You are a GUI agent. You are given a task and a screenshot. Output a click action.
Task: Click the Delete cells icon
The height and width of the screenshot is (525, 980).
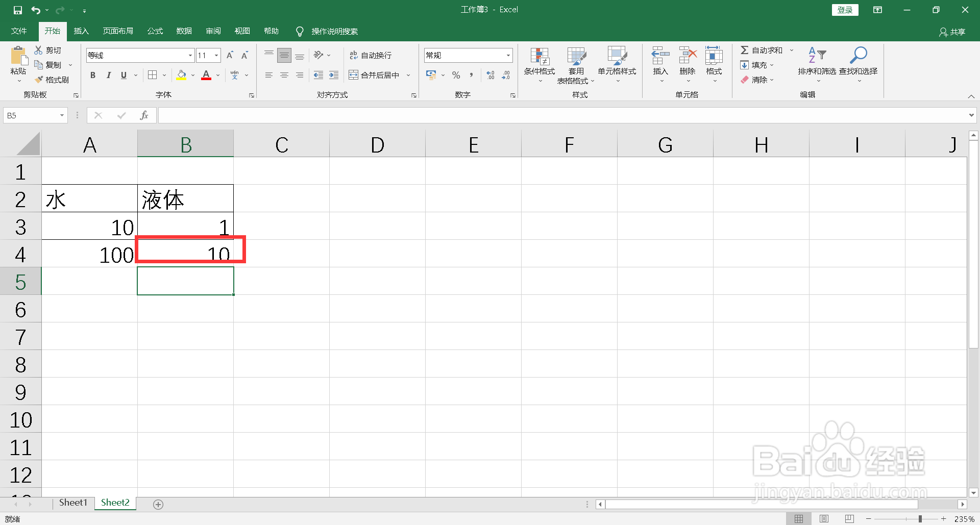[x=688, y=55]
